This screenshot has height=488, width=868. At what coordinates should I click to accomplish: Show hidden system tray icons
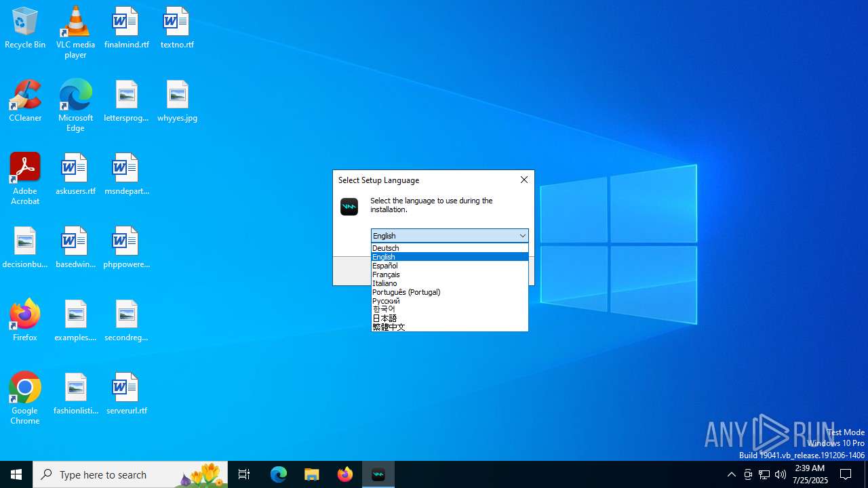tap(731, 474)
